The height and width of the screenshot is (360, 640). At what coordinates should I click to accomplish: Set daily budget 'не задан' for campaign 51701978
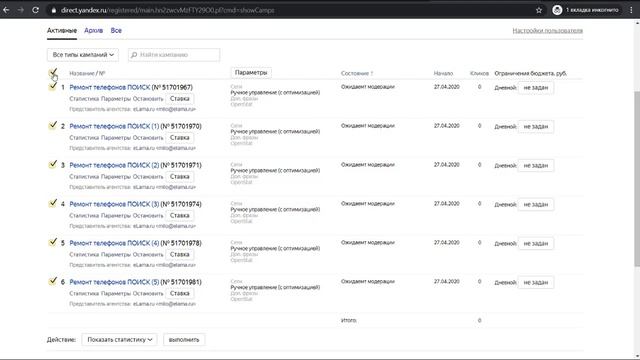(x=536, y=243)
